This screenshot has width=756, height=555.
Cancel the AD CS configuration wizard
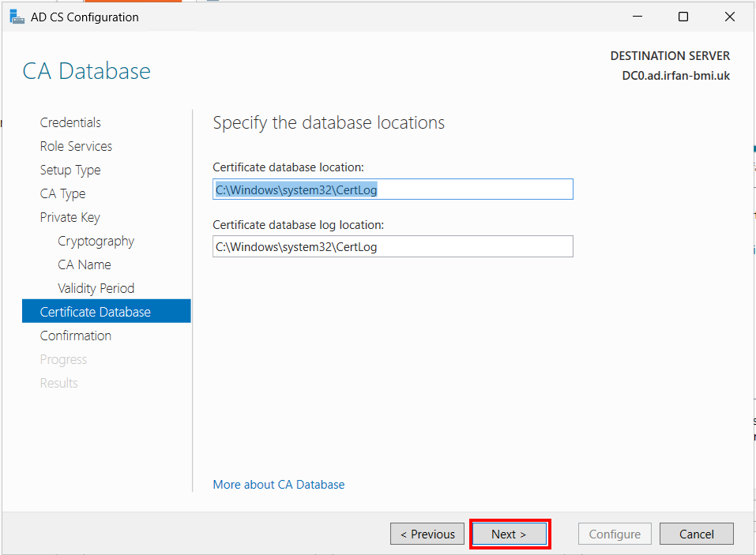click(x=697, y=534)
